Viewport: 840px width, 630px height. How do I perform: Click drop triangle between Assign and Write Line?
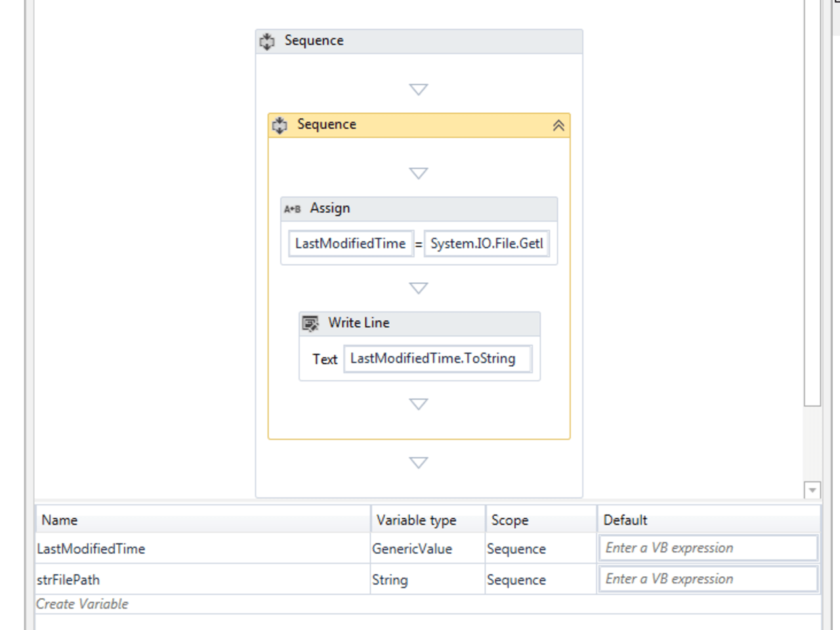click(x=419, y=288)
